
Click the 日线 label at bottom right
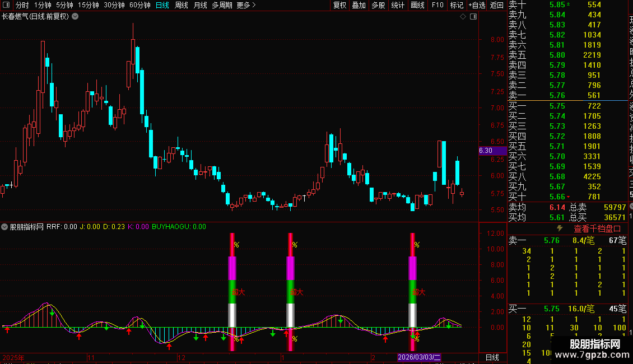(492, 357)
